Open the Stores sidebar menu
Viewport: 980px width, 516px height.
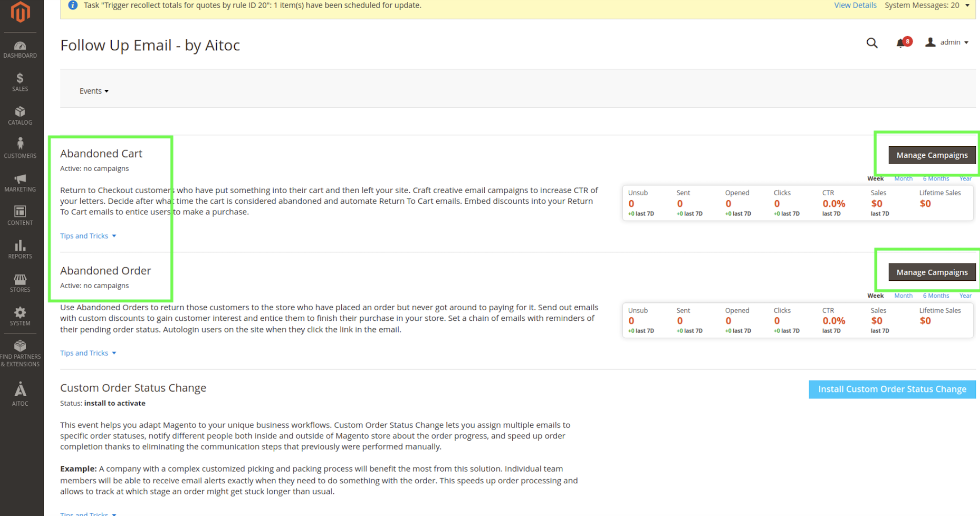pyautogui.click(x=20, y=283)
